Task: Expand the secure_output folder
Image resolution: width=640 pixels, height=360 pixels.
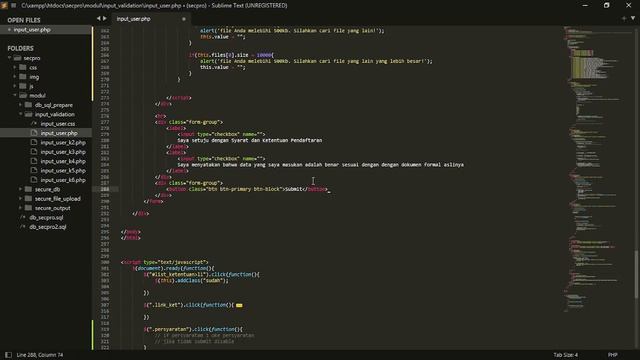Action: [x=20, y=208]
